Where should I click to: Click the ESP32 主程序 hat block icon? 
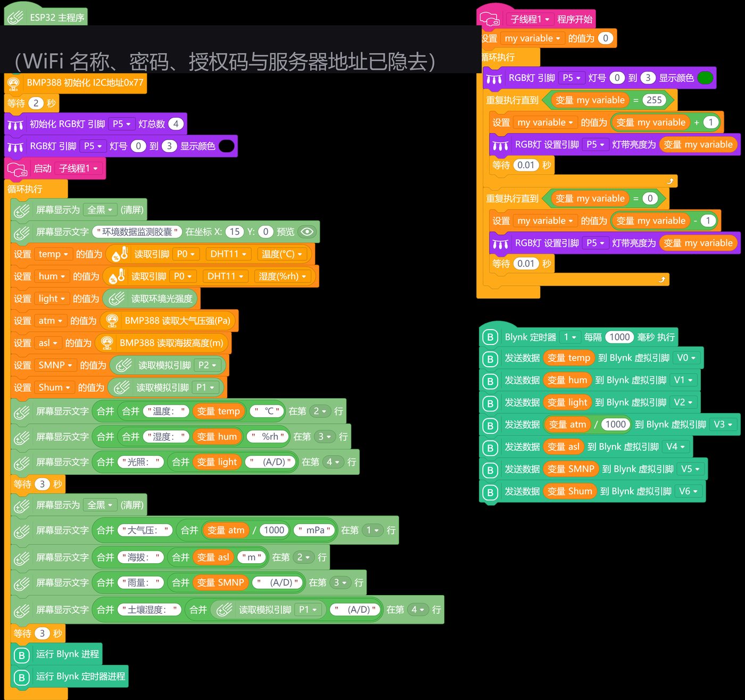point(16,18)
